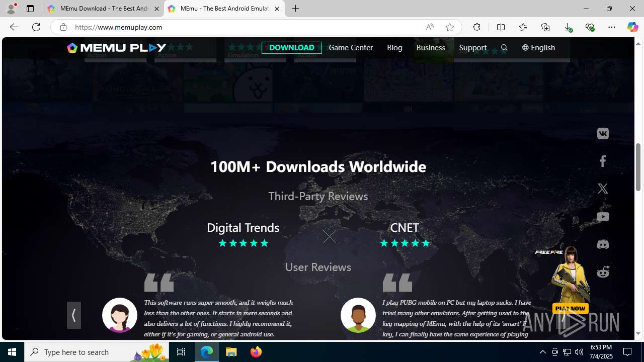644x362 pixels.
Task: Click the MEmu Play logo
Action: (117, 47)
